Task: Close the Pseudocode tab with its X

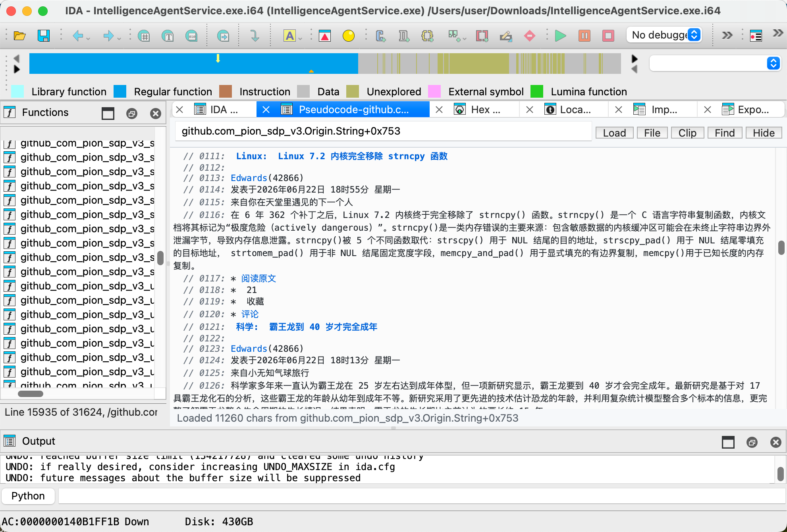Action: coord(266,110)
